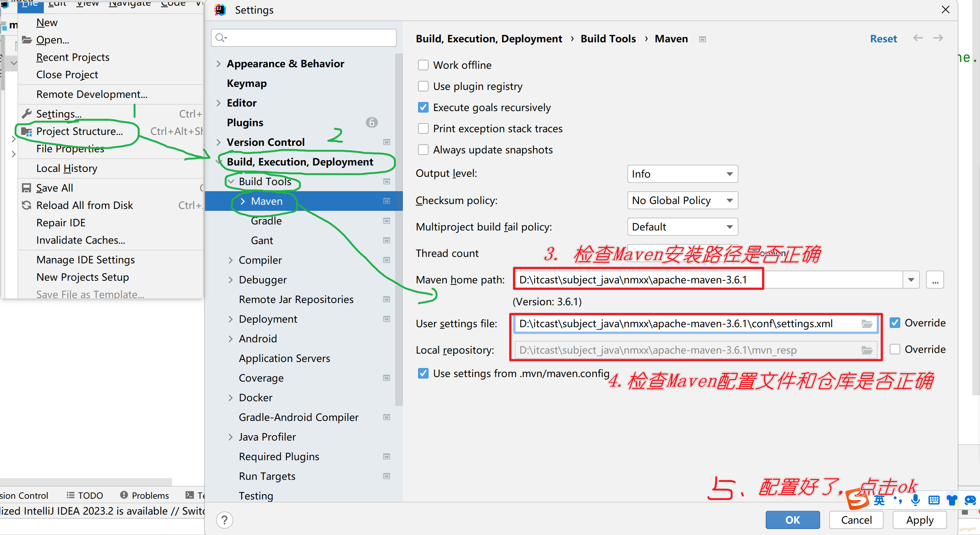Click the Settings search input field
Viewport: 980px width, 535px height.
click(x=303, y=38)
